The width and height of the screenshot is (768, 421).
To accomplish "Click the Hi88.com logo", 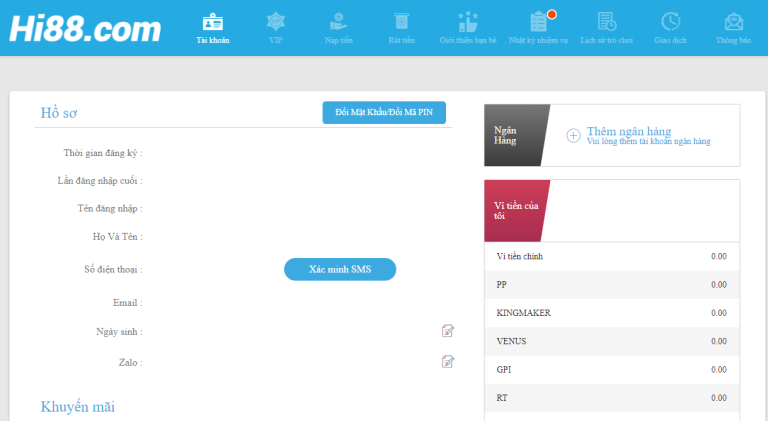I will (85, 28).
